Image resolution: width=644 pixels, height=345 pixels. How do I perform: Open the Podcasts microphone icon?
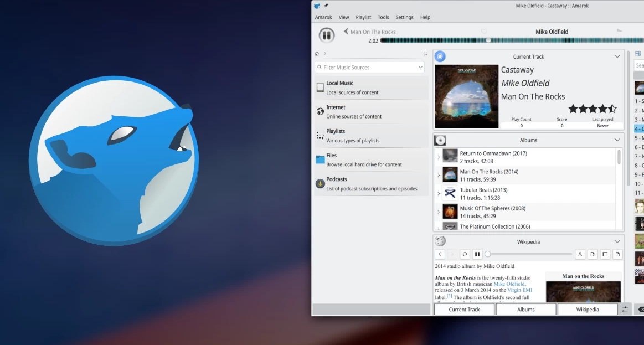(x=321, y=184)
